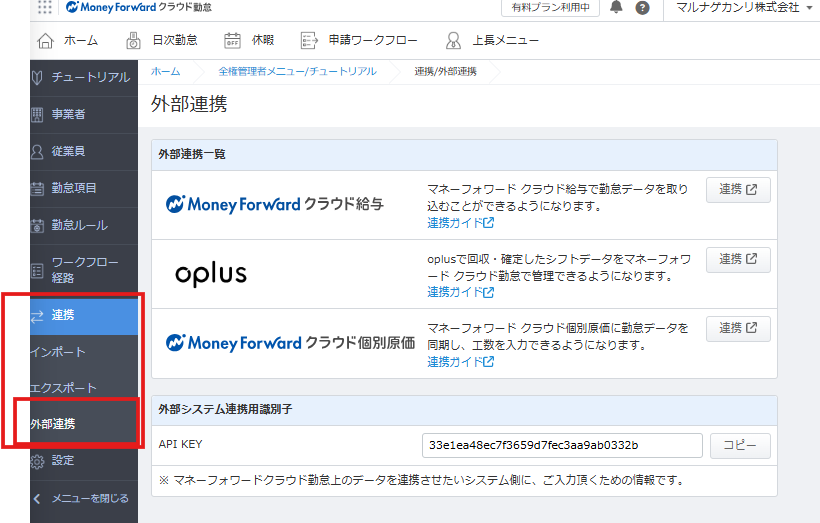Click 連携 button for クラウド給与
The width and height of the screenshot is (820, 523).
pos(738,190)
